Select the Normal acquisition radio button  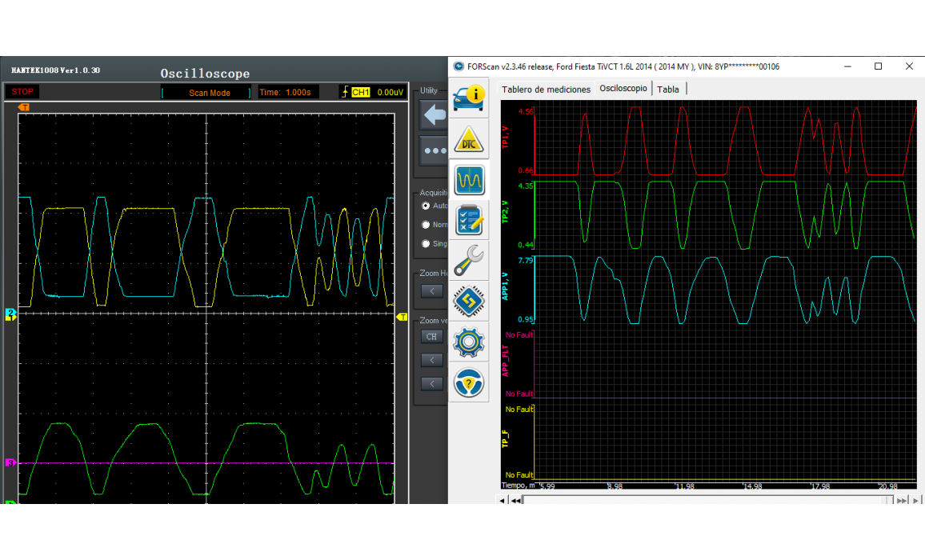pyautogui.click(x=426, y=225)
